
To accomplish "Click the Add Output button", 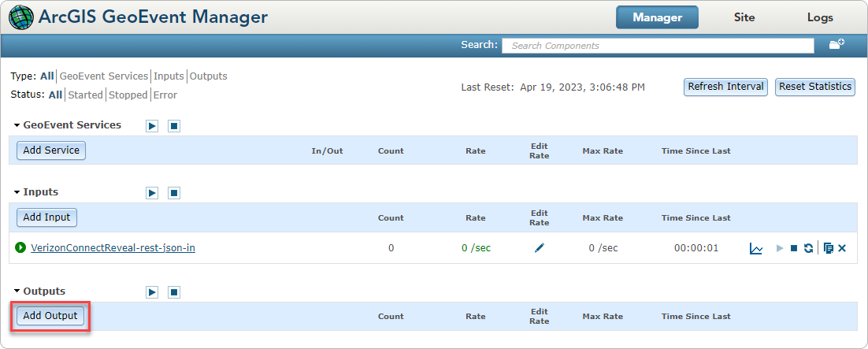I will coord(50,317).
